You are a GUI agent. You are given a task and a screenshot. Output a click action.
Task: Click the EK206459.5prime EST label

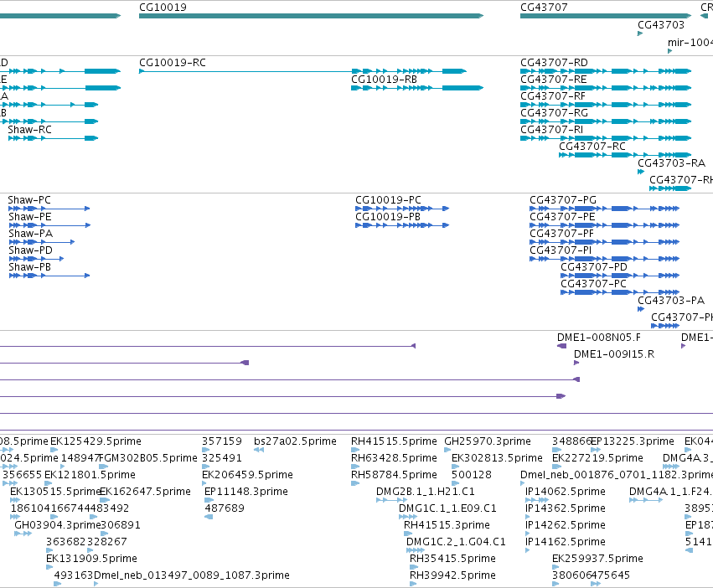click(247, 475)
